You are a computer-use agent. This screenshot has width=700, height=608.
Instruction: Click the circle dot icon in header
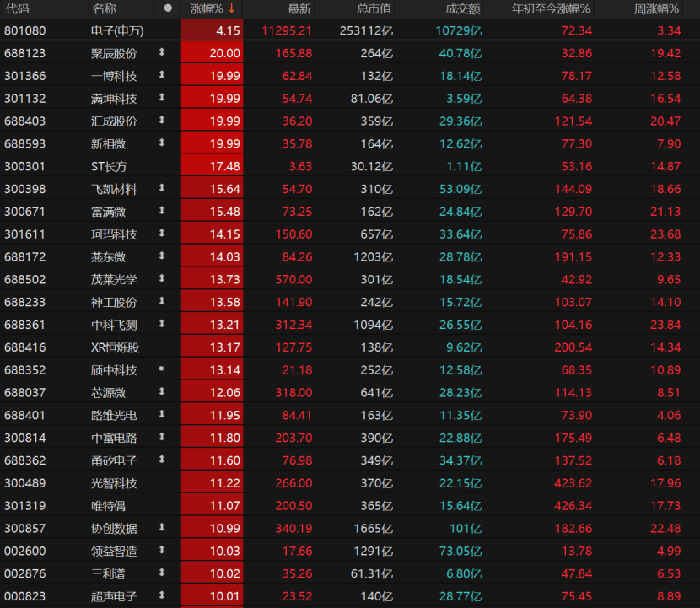click(168, 8)
